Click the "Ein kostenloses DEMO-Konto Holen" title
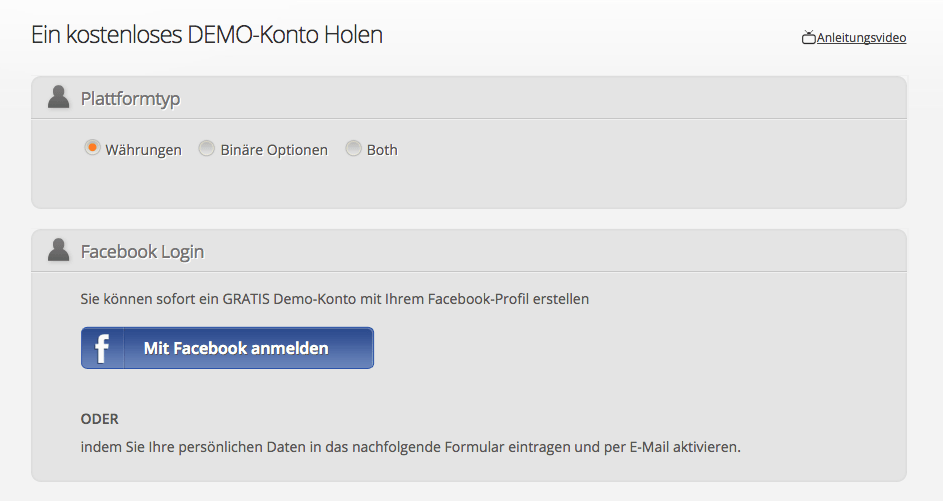The width and height of the screenshot is (943, 501). (x=207, y=35)
